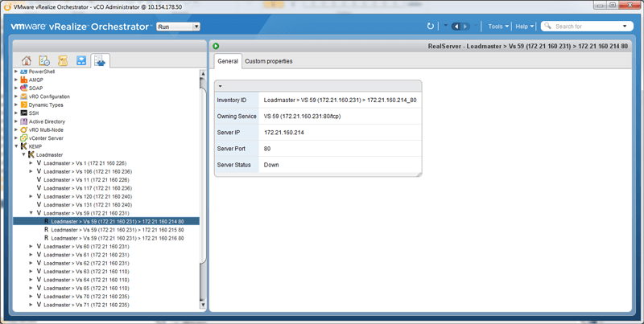Click Owning Service value VS 59 (172.21.160.231:80/tcp)
Screen dimensions: 644x324
[x=303, y=116]
